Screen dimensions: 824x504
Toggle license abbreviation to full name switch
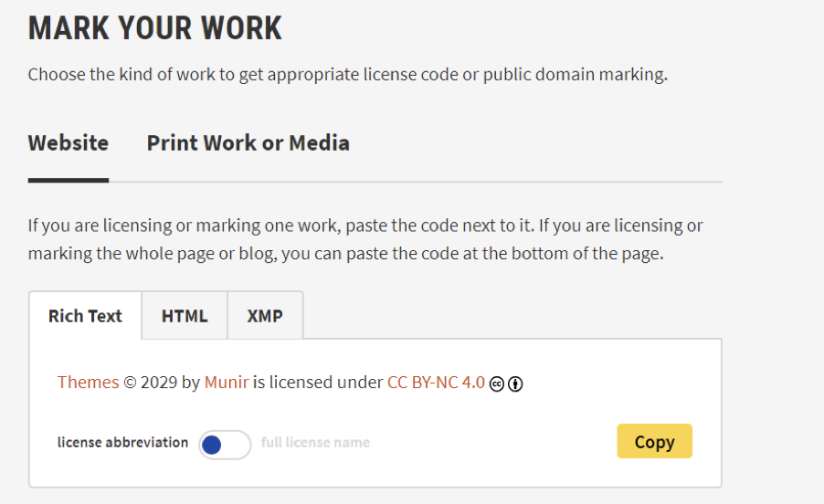tap(225, 445)
